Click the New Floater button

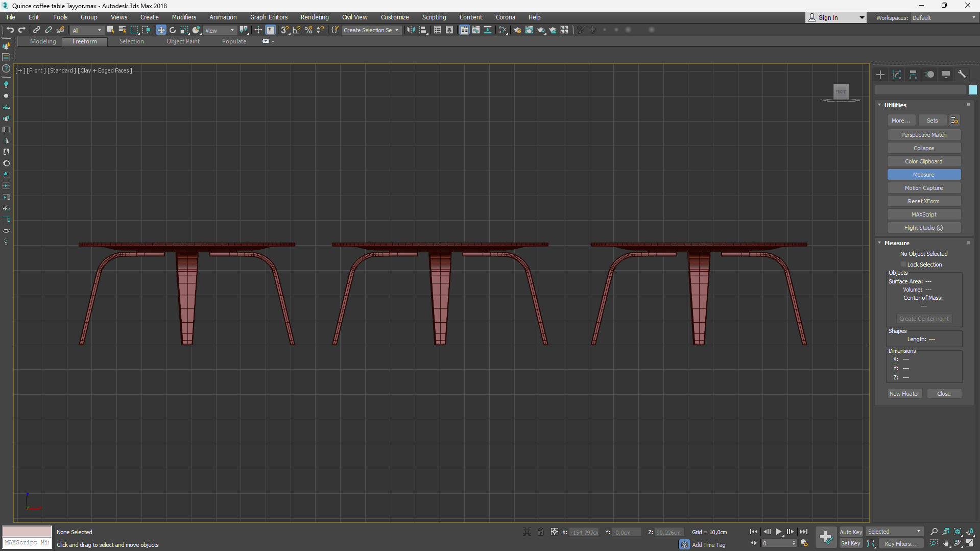(x=904, y=394)
